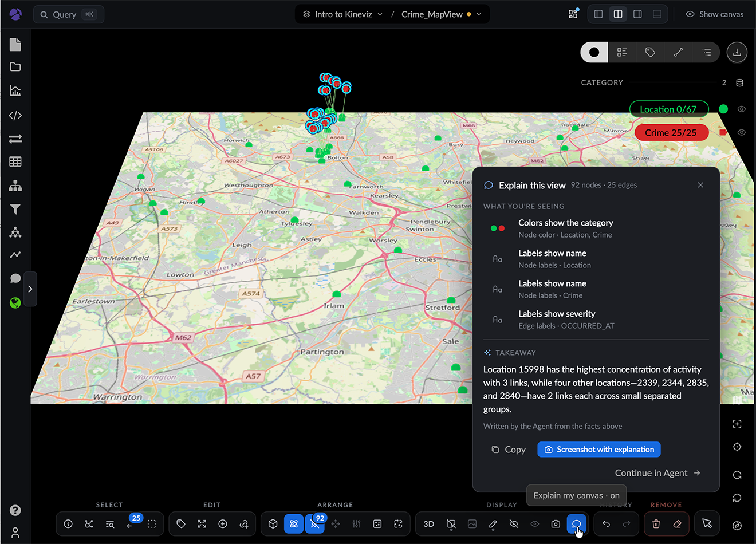
Task: Close the Explain this view panel
Action: point(700,185)
